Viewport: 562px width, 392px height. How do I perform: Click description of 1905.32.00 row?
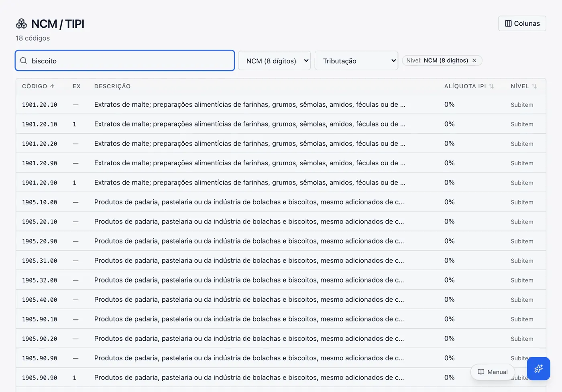pyautogui.click(x=249, y=280)
